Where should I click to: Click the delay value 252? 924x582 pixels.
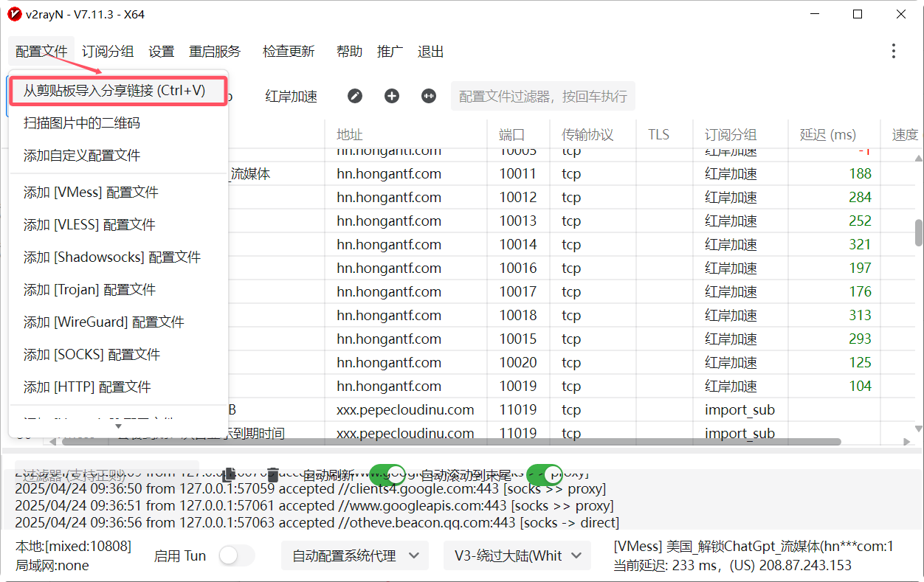point(860,221)
